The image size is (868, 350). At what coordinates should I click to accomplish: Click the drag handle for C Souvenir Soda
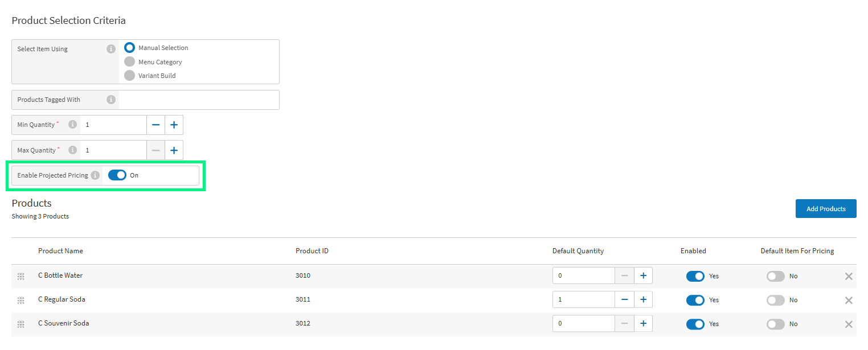click(x=21, y=324)
